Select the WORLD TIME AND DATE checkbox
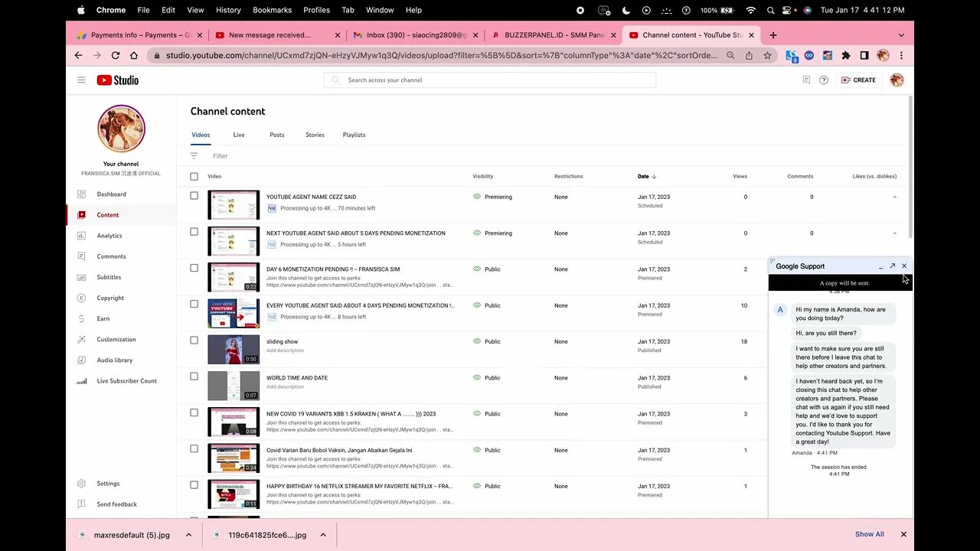Viewport: 980px width, 551px height. click(194, 377)
